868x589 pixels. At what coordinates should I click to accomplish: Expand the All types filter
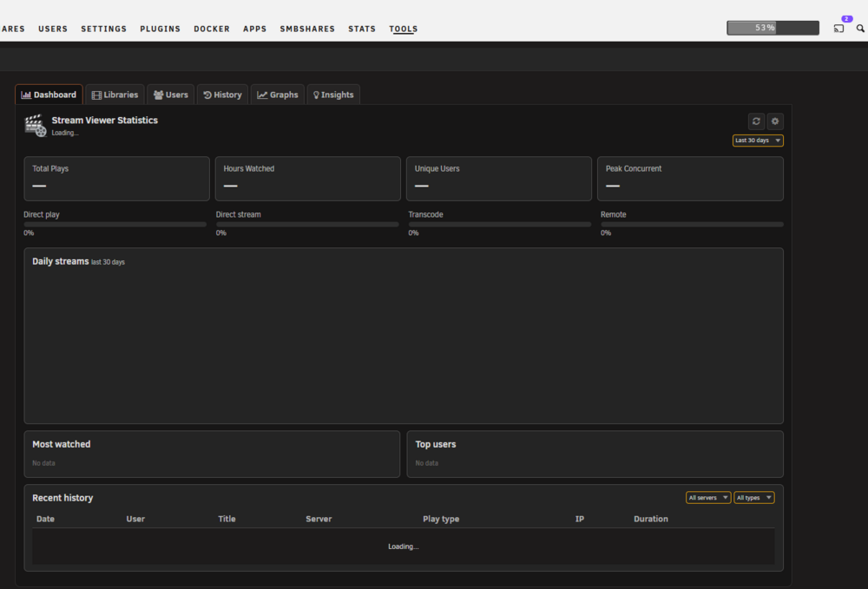754,498
